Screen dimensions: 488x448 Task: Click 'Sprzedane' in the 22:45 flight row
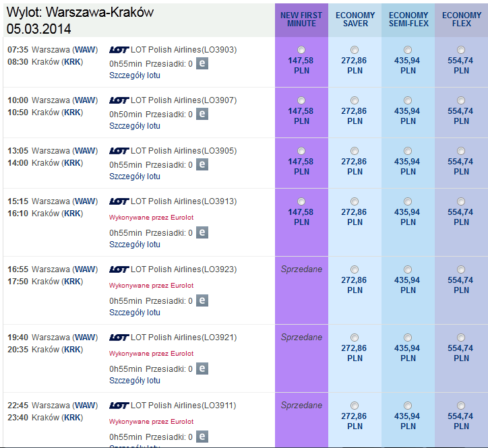pos(301,406)
